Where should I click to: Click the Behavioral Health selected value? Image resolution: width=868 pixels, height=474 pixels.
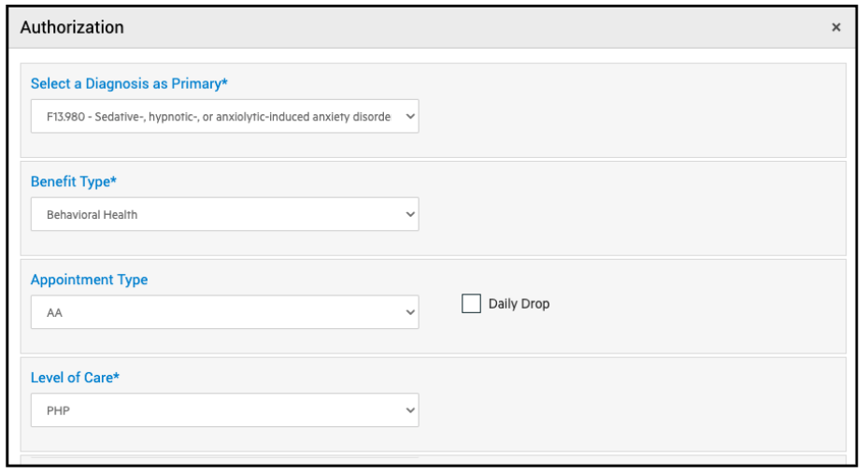pyautogui.click(x=92, y=214)
